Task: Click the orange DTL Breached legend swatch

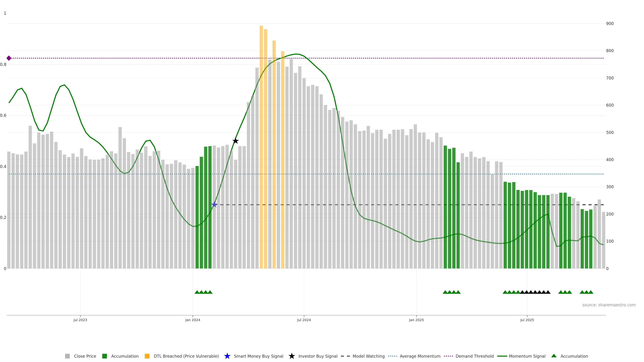Action: pyautogui.click(x=147, y=356)
